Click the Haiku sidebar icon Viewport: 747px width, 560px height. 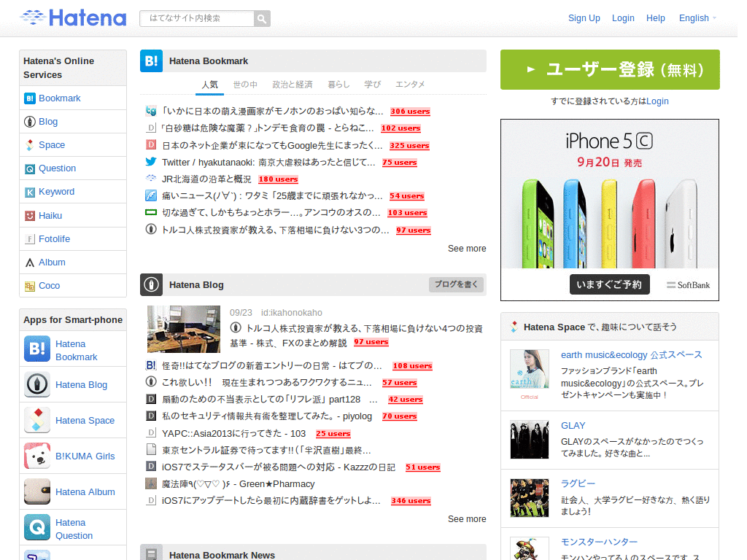pyautogui.click(x=30, y=216)
